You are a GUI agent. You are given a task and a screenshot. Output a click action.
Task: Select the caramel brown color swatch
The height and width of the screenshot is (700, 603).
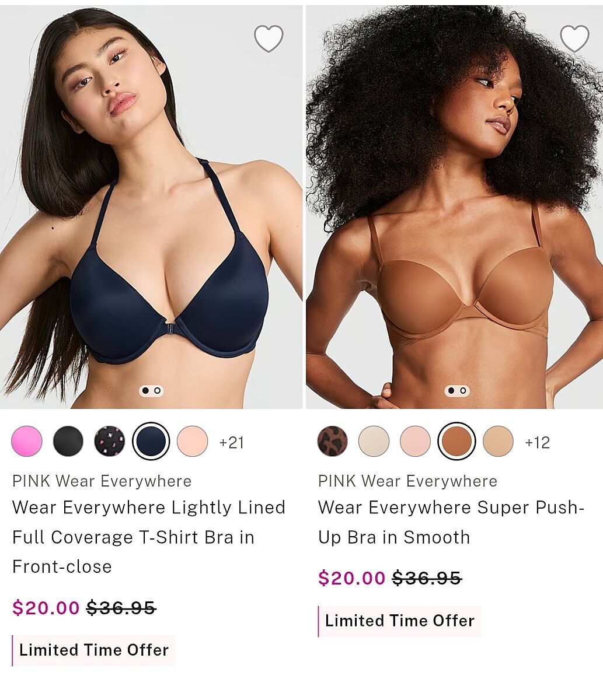click(x=456, y=441)
